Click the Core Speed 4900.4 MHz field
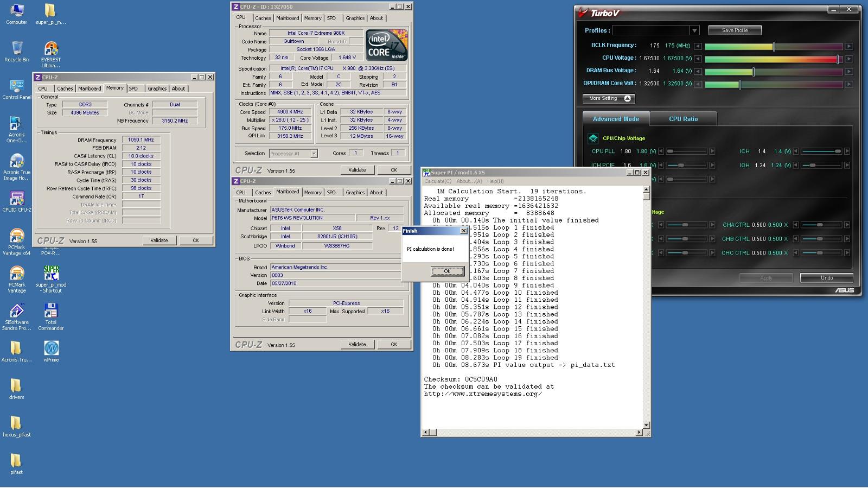The height and width of the screenshot is (488, 868). pyautogui.click(x=290, y=112)
